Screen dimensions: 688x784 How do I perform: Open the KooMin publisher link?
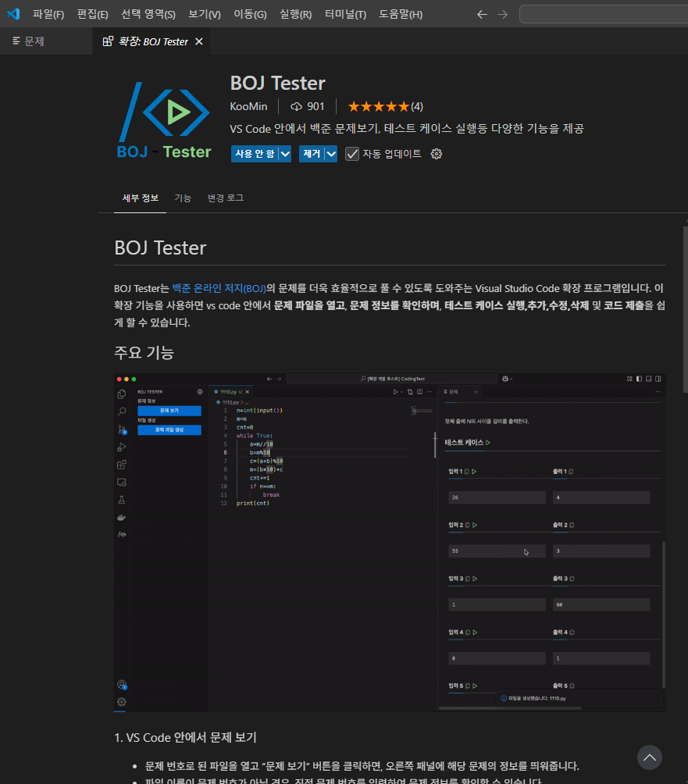point(248,106)
